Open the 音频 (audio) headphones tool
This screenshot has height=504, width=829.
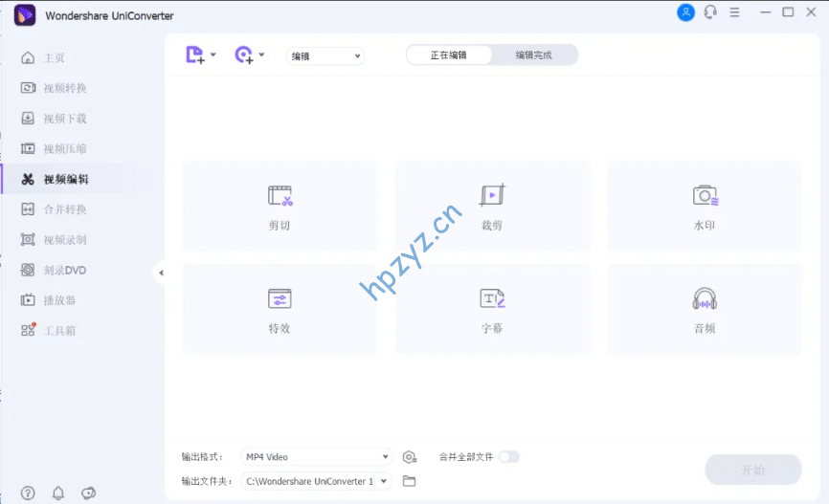(x=705, y=299)
